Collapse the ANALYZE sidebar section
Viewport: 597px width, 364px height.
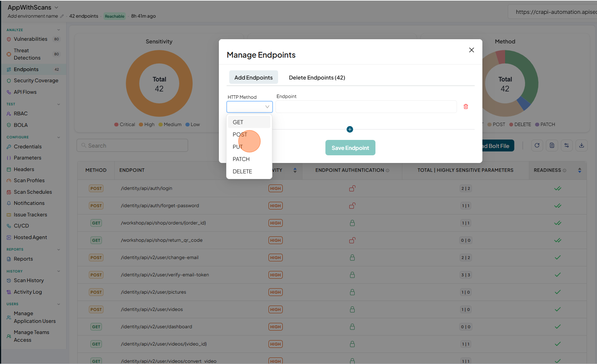click(x=58, y=30)
